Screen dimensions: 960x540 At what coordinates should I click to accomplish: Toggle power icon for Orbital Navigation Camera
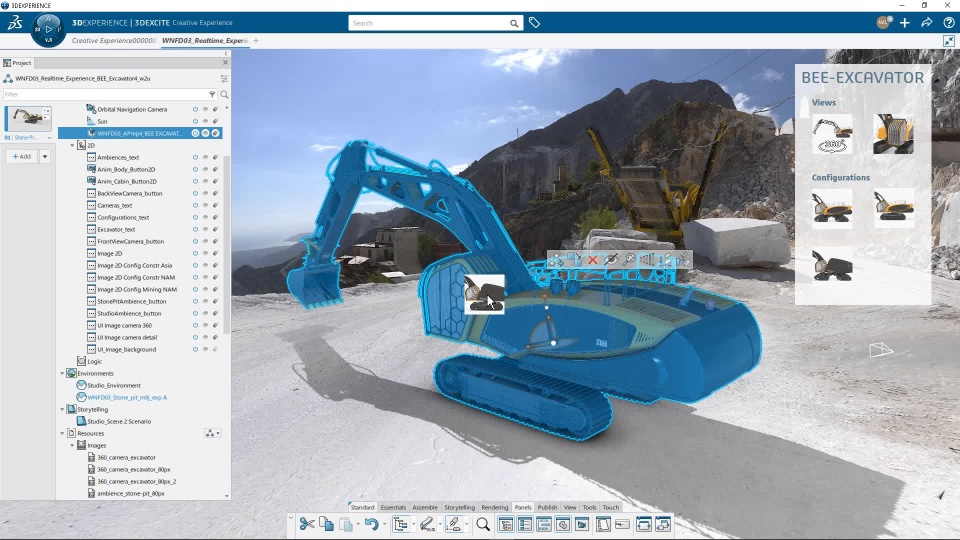point(195,109)
